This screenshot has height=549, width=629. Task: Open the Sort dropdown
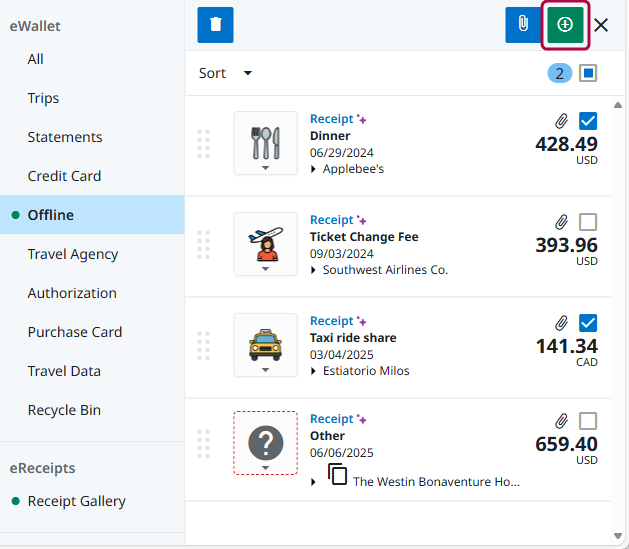click(x=225, y=73)
